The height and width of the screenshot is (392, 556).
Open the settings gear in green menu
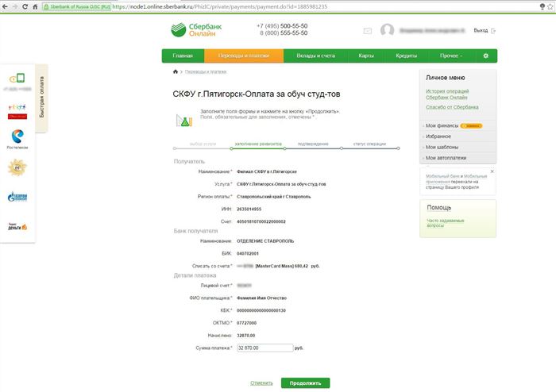click(485, 56)
